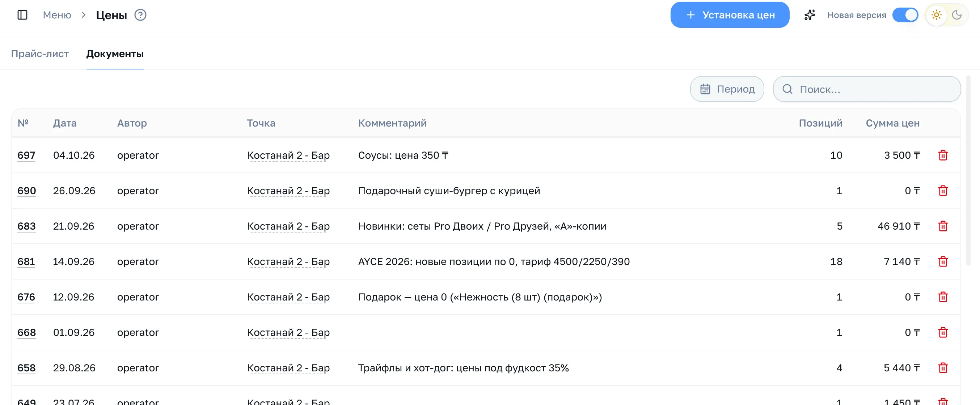Click Костанай 2 - Бар in row 697
The width and height of the screenshot is (980, 405).
coord(288,155)
